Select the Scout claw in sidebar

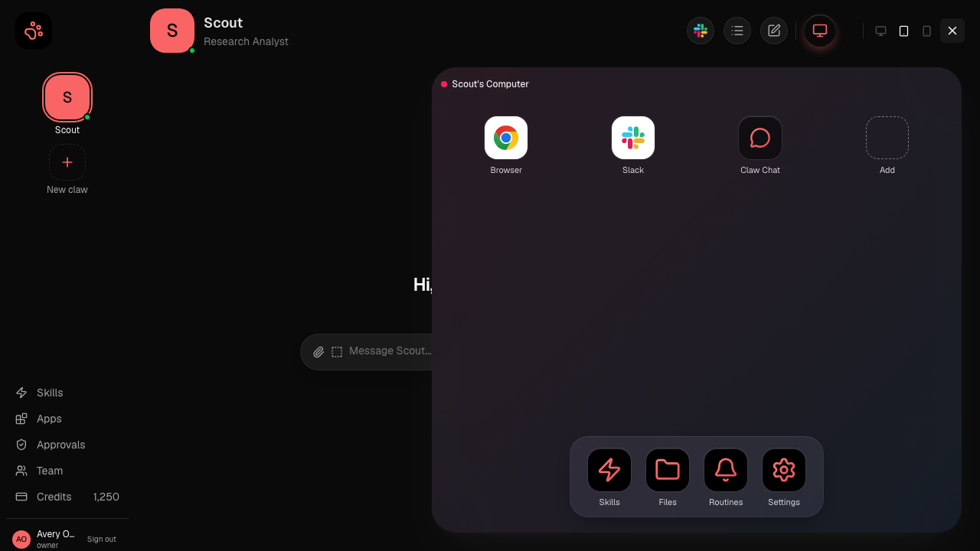pos(67,97)
